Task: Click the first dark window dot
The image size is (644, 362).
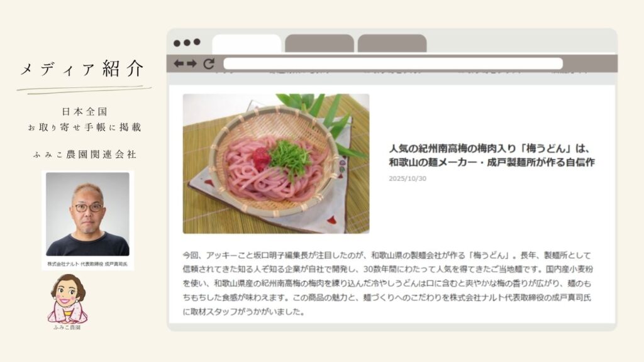Action: point(177,43)
